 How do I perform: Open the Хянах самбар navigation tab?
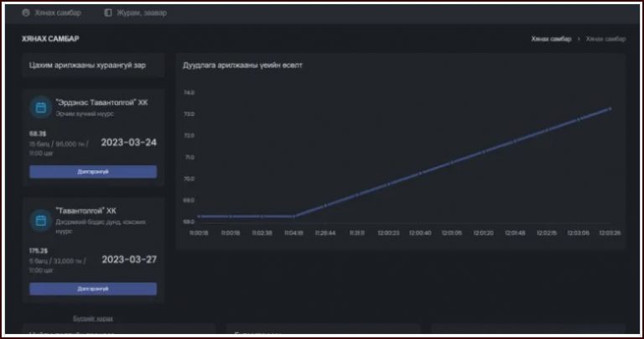[57, 13]
